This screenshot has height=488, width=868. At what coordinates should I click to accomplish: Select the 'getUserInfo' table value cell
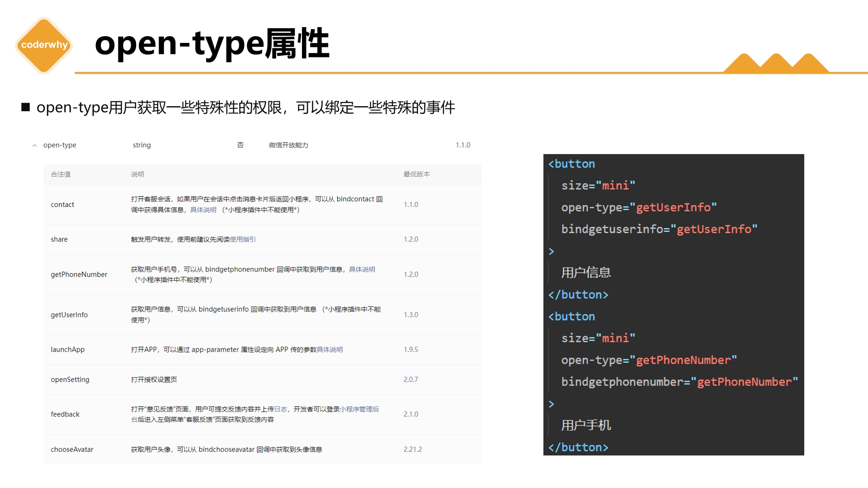tap(69, 314)
